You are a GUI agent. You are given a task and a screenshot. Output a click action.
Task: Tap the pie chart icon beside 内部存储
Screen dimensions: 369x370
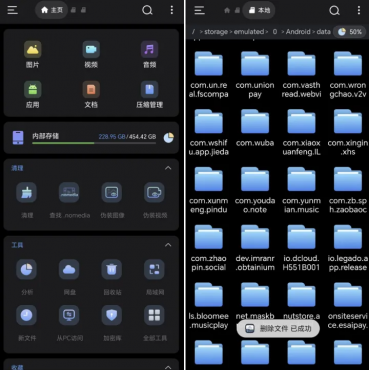pos(169,137)
